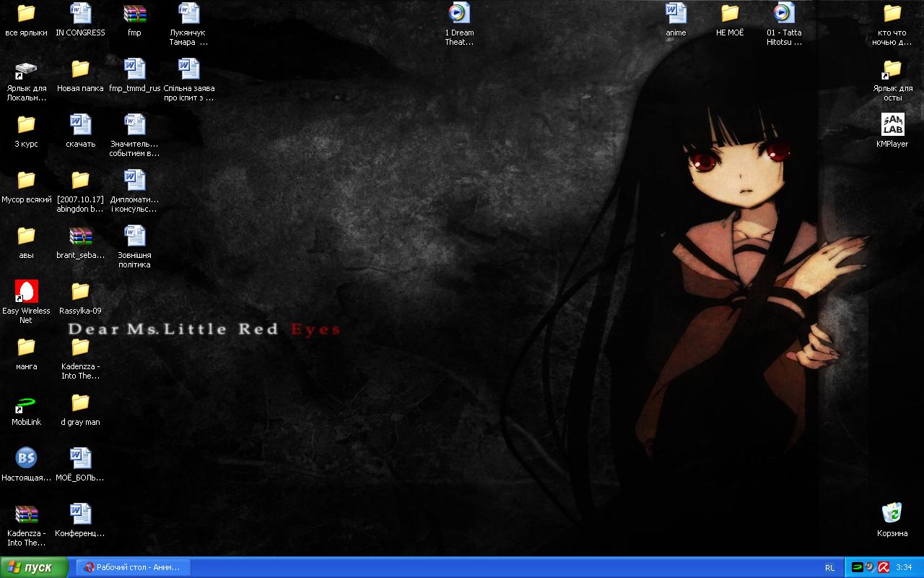Select the 'кто что ночью д...' folder

[892, 13]
